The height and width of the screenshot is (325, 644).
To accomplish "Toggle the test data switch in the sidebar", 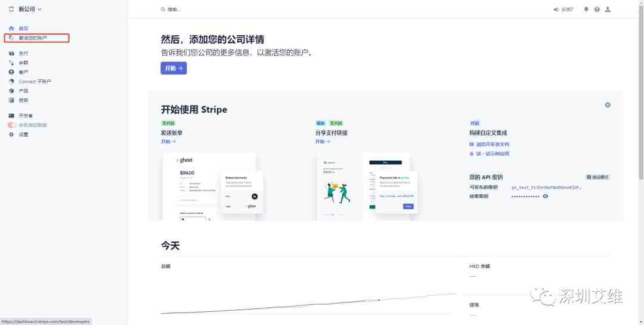I will coord(12,125).
